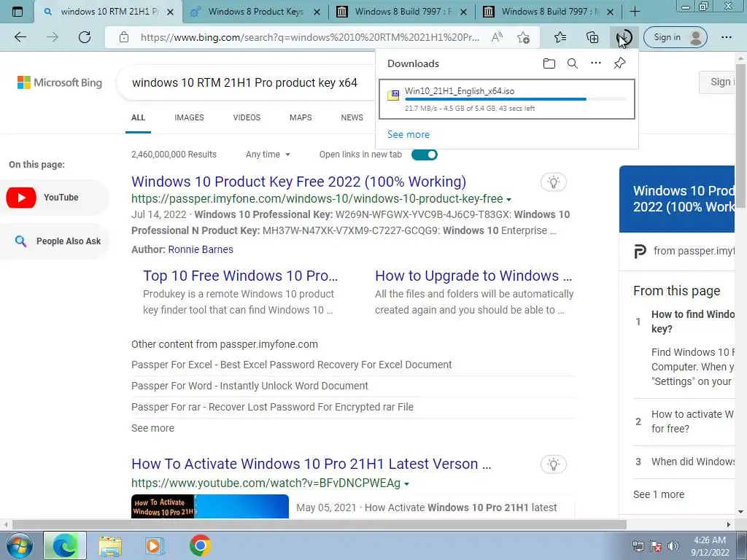Screen dimensions: 747x560
Task: Open Passper For Word link
Action: 249,386
